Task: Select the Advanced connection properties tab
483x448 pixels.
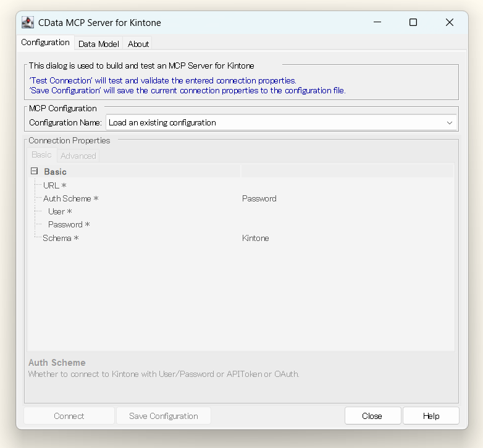Action: tap(78, 156)
